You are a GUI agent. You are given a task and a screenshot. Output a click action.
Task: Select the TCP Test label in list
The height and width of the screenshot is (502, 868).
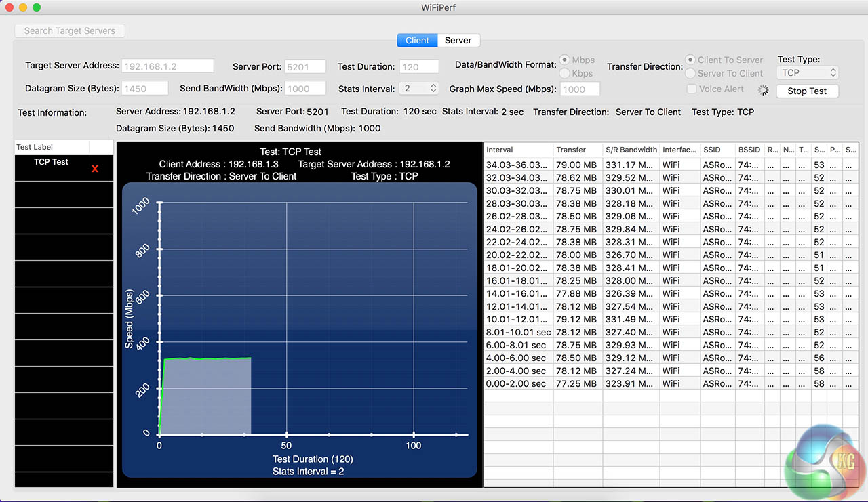point(52,162)
